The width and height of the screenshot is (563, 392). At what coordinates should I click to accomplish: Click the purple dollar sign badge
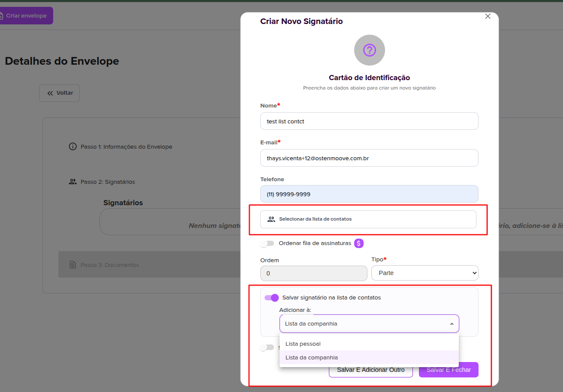click(359, 243)
